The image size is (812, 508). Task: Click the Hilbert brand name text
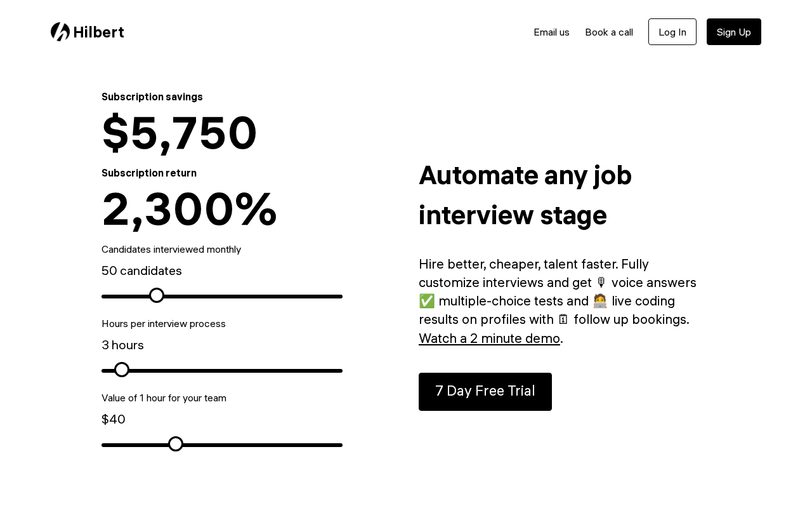pyautogui.click(x=98, y=32)
